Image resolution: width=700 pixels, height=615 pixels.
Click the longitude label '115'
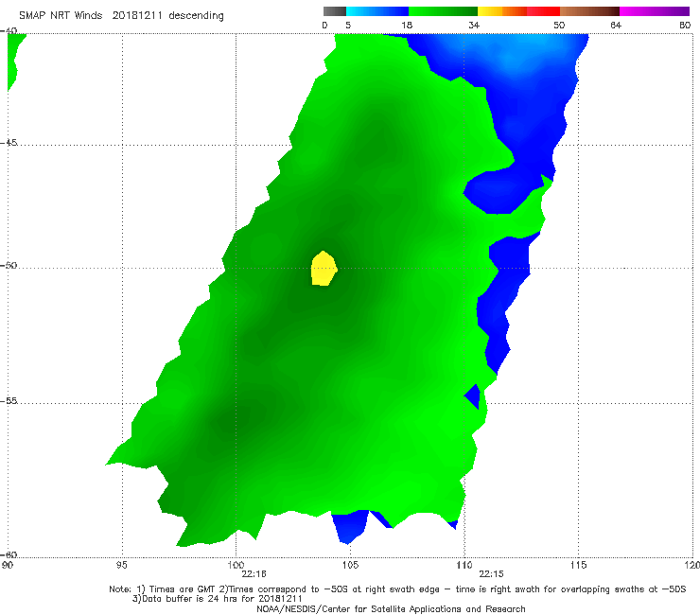tap(579, 566)
